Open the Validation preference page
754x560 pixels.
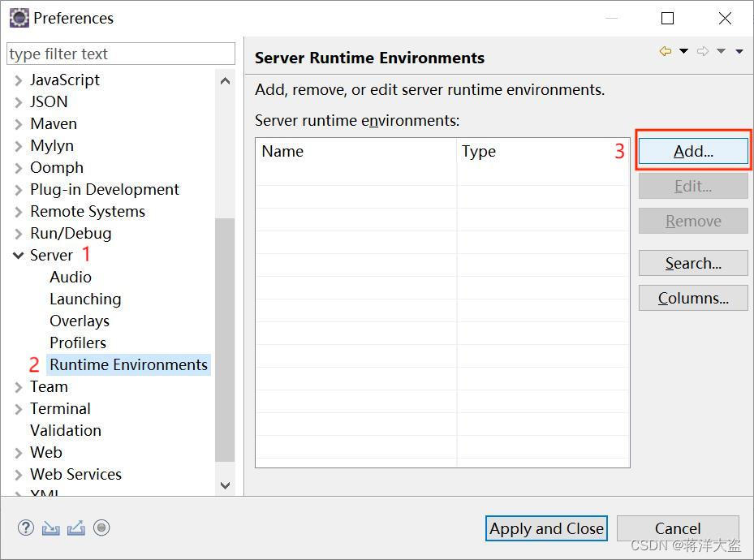pos(66,431)
